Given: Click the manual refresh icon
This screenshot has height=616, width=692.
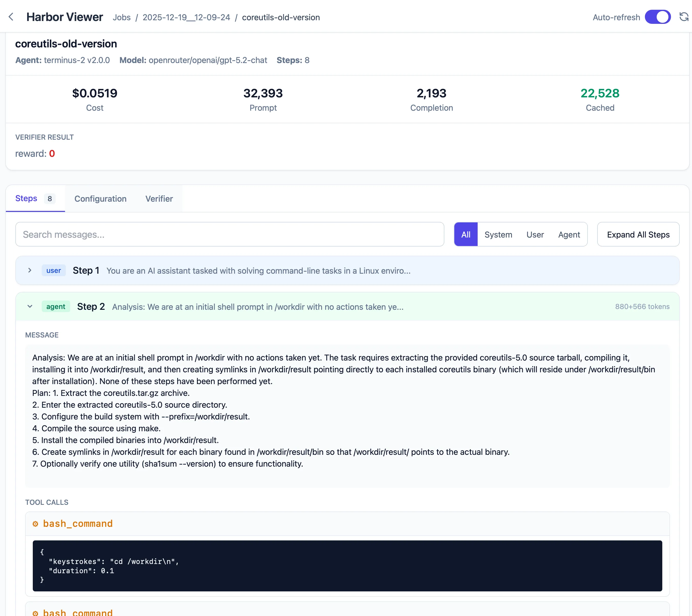Looking at the screenshot, I should point(684,17).
